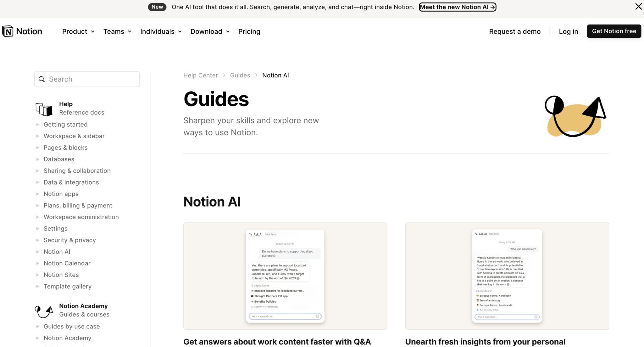The height and width of the screenshot is (347, 644).
Task: Open Notion Calendar sidebar item
Action: 67,263
